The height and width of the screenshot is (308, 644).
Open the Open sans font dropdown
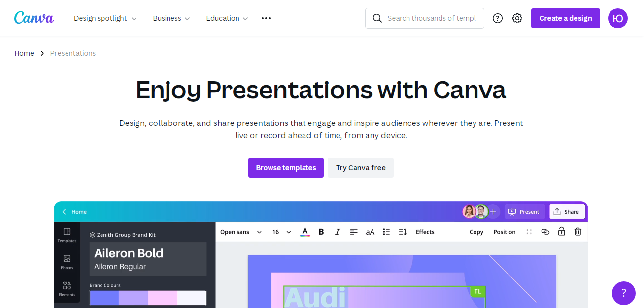point(241,232)
